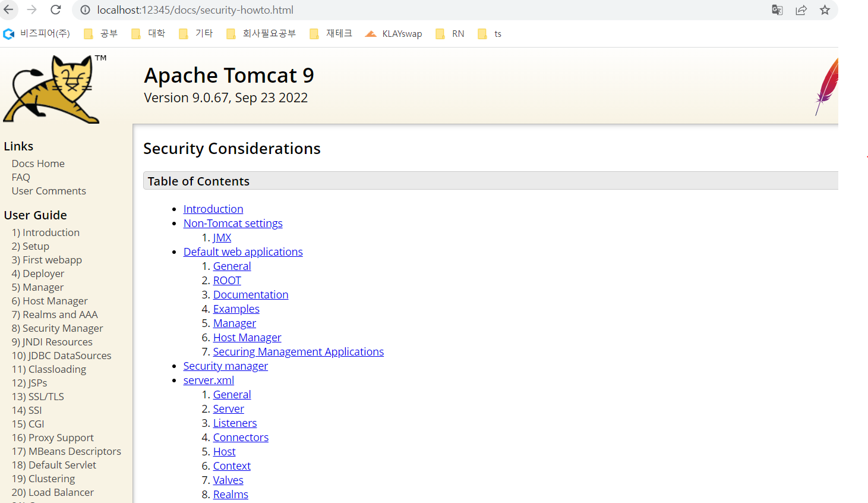This screenshot has height=503, width=868.
Task: Open 20) Load Balancer guide
Action: 53,492
